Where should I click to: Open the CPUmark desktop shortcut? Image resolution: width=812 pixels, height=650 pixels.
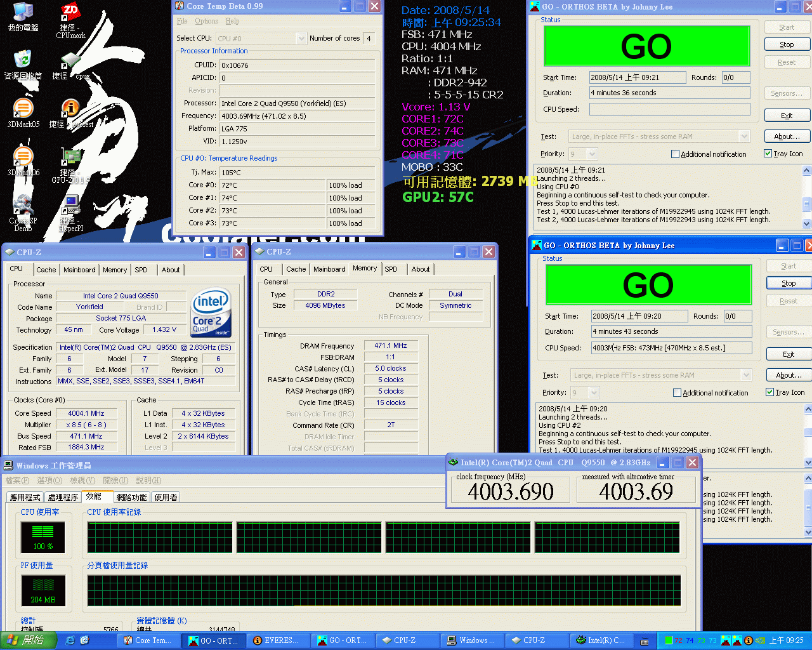[70, 20]
